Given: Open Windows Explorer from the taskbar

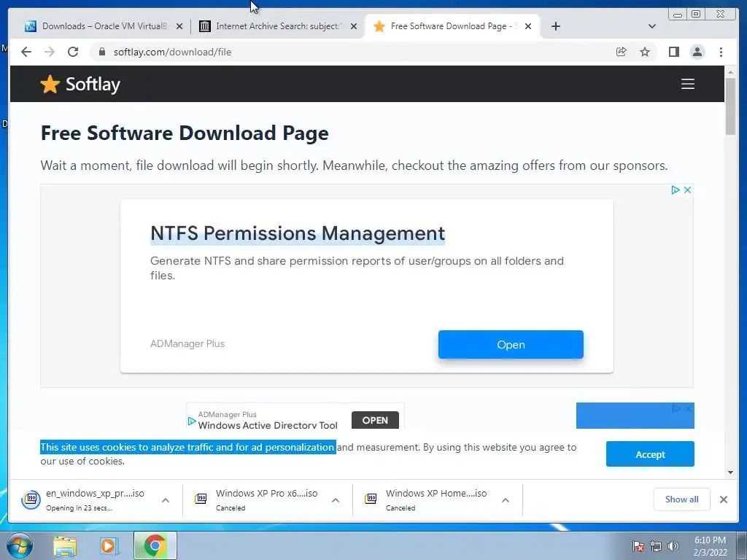Looking at the screenshot, I should 65,545.
